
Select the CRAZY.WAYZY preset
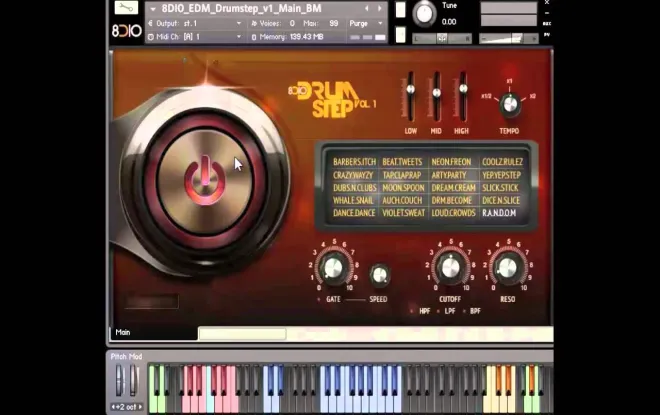point(353,175)
